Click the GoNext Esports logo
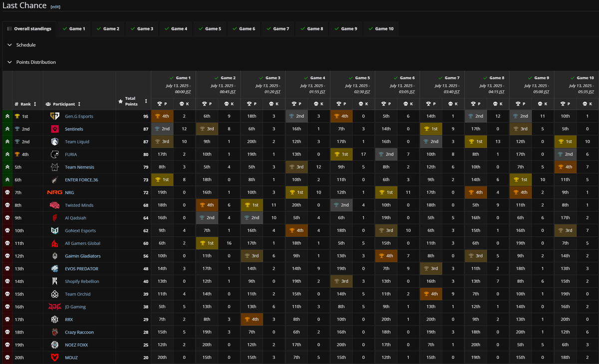The height and width of the screenshot is (364, 599). click(x=54, y=231)
